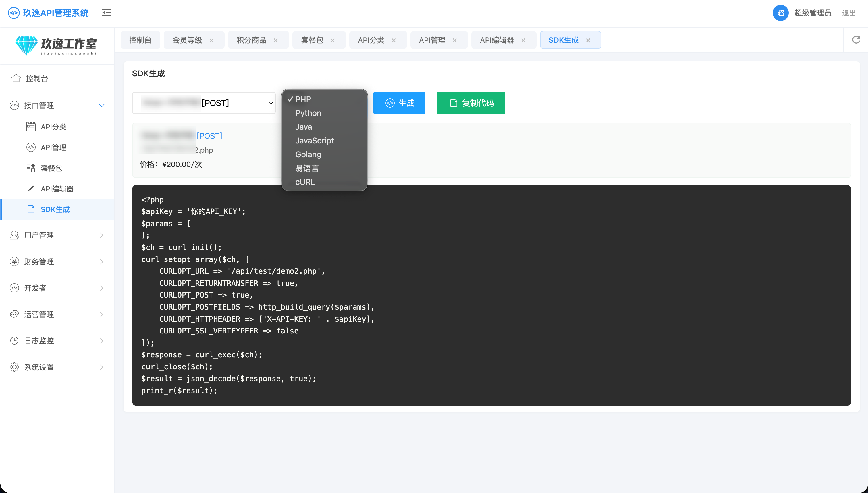Click the 玖逸工作室 diamond logo
Image resolution: width=868 pixels, height=493 pixels.
(x=26, y=45)
